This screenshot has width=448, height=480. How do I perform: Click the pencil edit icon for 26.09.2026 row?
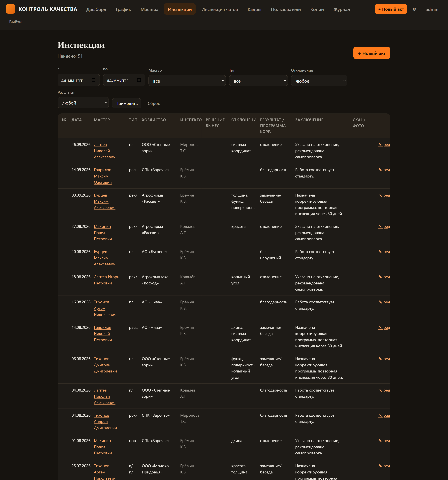click(x=380, y=145)
